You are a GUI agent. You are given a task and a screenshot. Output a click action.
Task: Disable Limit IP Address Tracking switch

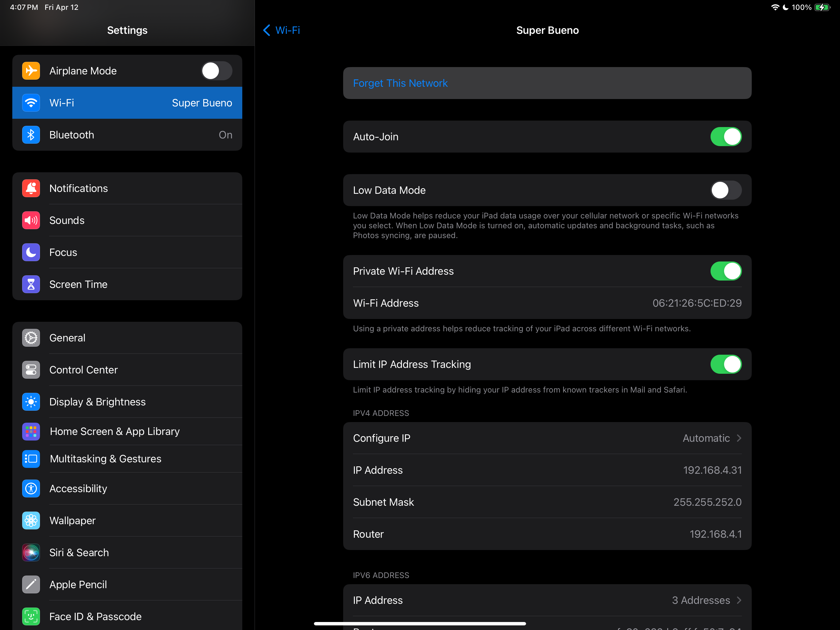[726, 364]
